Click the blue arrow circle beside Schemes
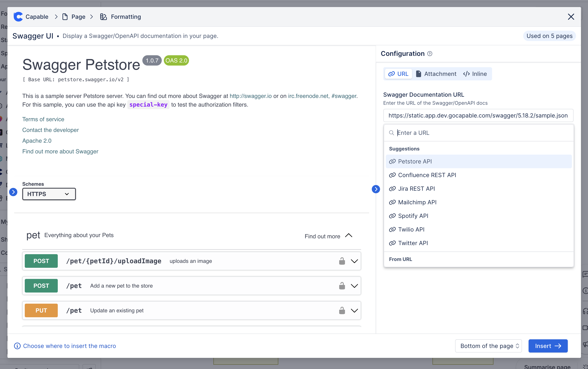This screenshot has width=588, height=369. (13, 192)
